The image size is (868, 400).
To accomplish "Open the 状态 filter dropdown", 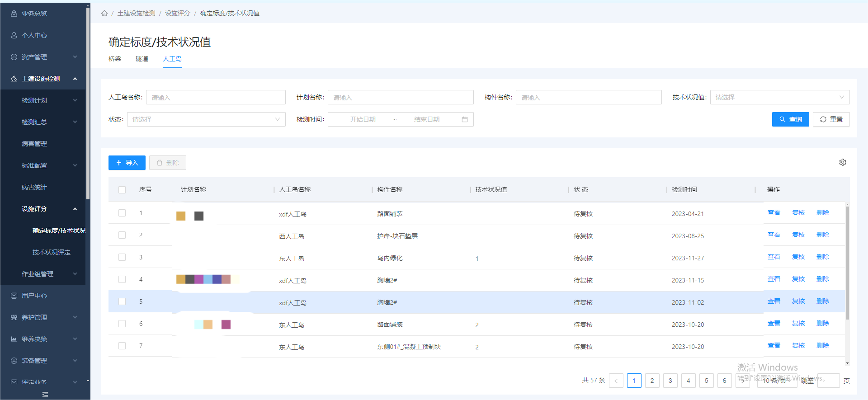I will 206,119.
